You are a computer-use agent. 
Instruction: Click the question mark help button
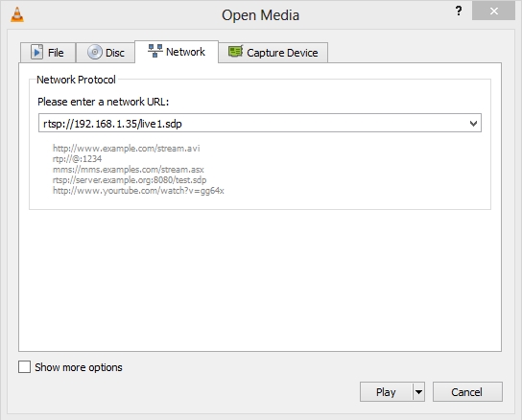pos(459,11)
